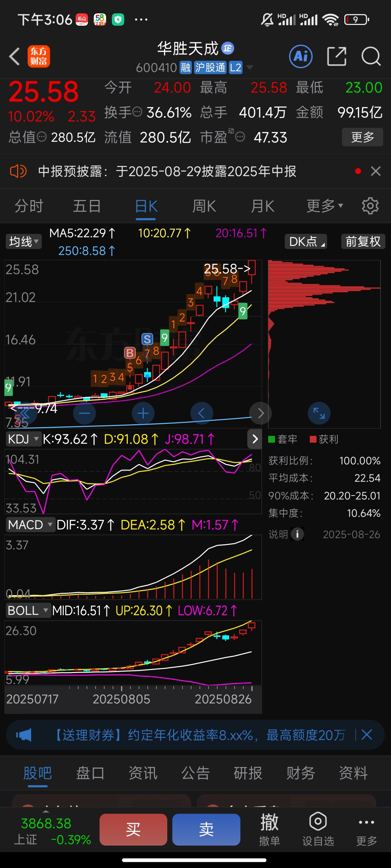The width and height of the screenshot is (391, 868).
Task: Tap the share icon
Action: [x=337, y=56]
